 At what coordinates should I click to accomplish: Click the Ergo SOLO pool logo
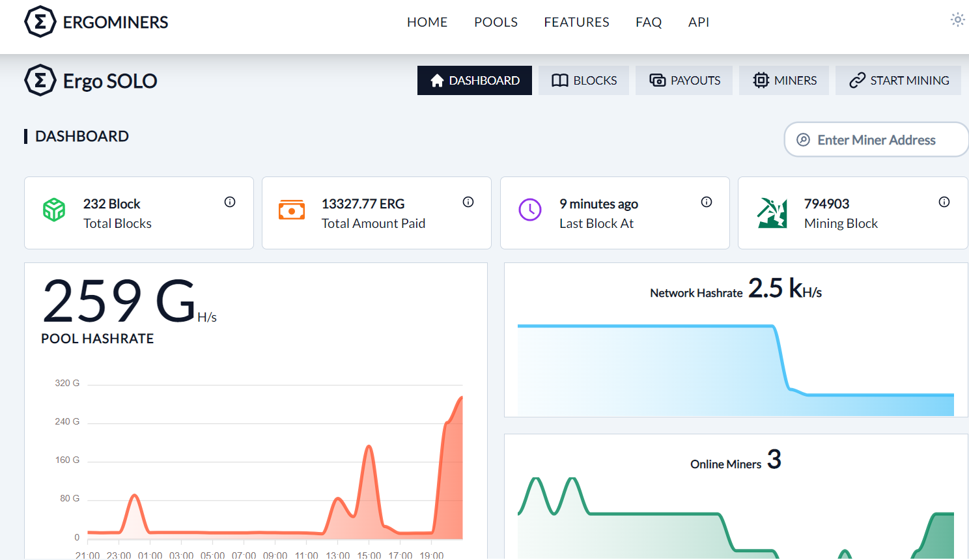[x=91, y=81]
